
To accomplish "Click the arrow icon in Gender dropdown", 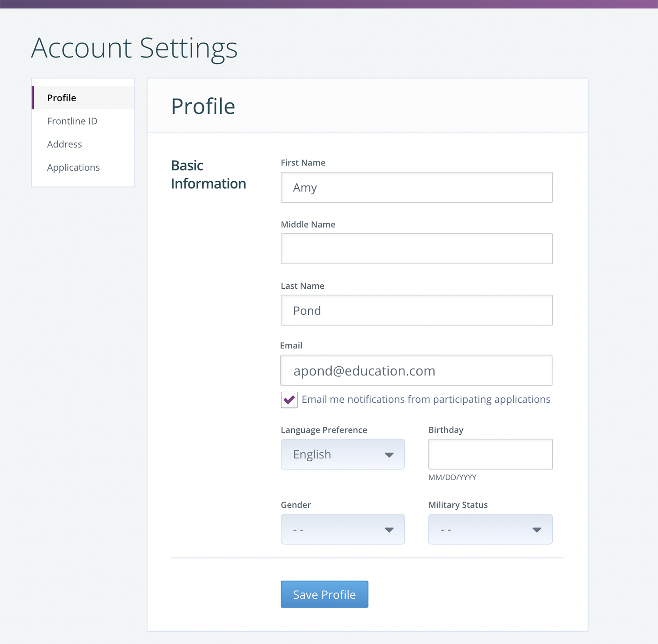I will pos(389,530).
